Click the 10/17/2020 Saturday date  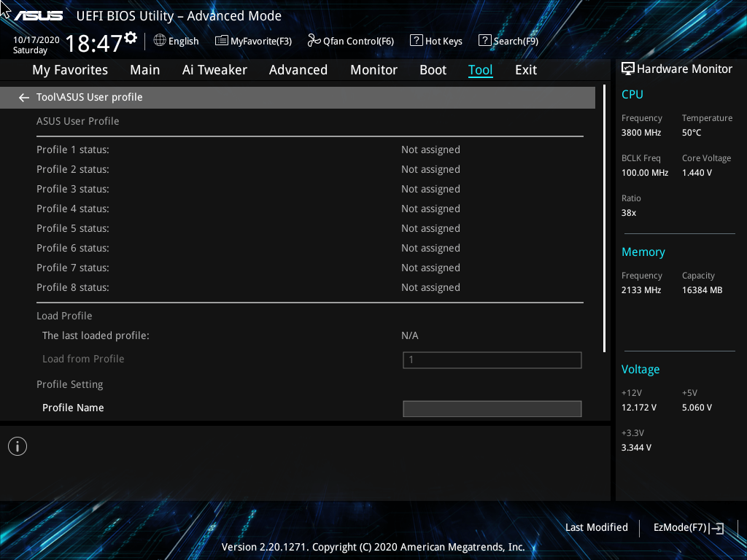[x=36, y=44]
